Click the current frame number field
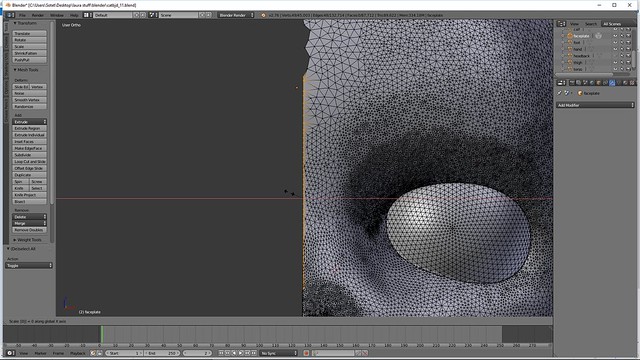640x360 pixels. 197,353
